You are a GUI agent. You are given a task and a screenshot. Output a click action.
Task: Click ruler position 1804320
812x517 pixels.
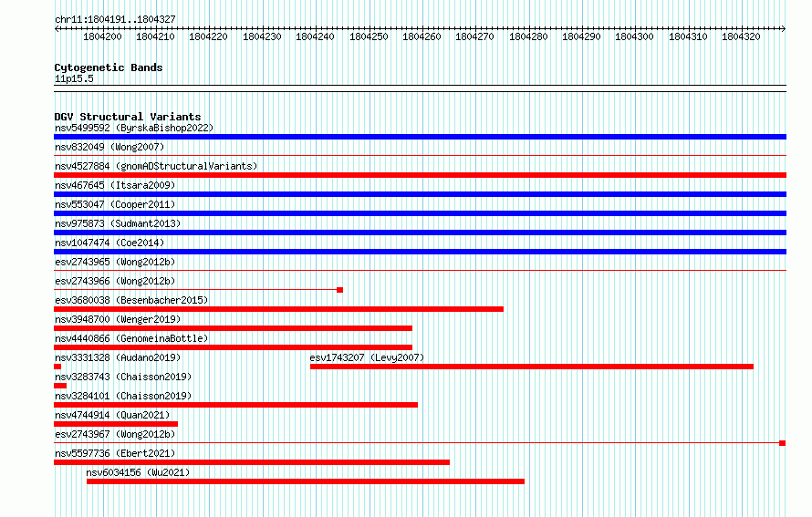point(741,36)
